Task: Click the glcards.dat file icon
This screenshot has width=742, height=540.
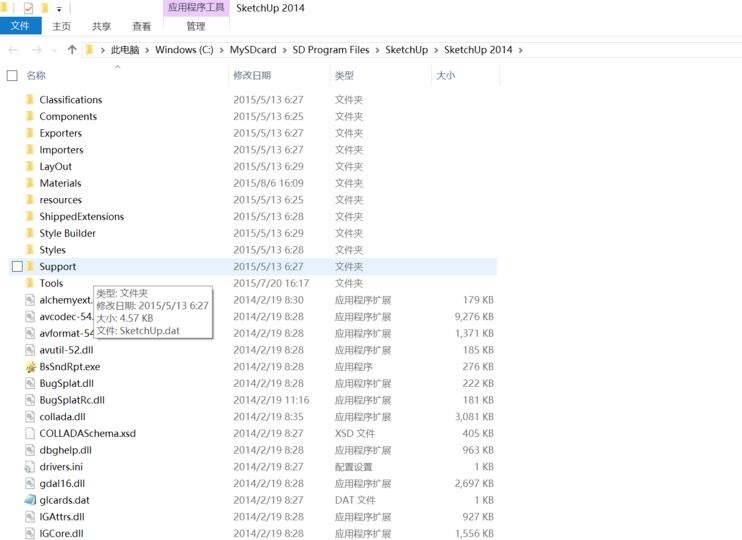Action: click(30, 500)
